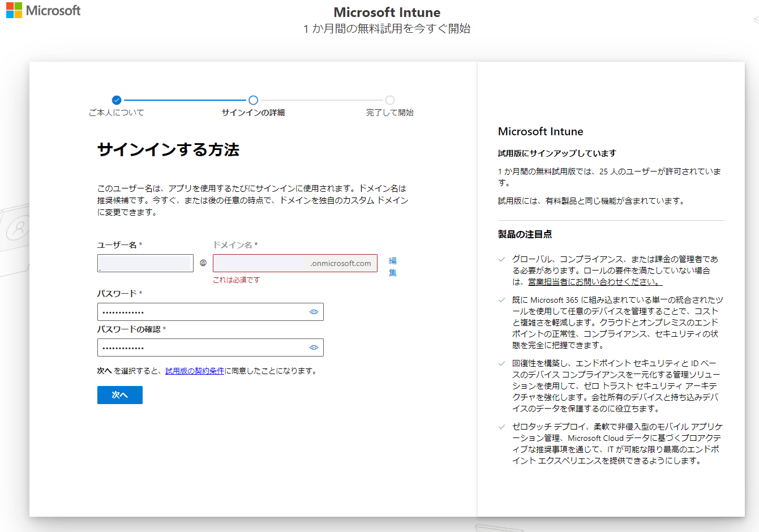Focus the ドメイン名 input field
759x532 pixels.
[x=295, y=263]
